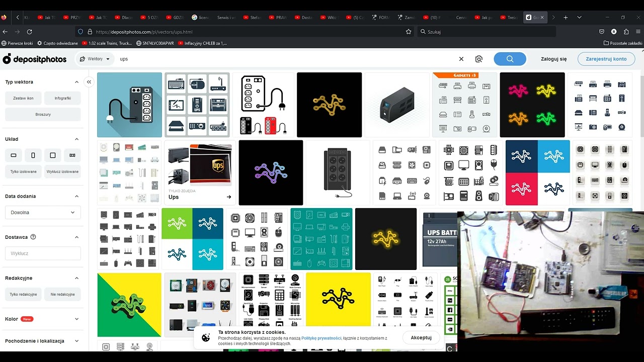The image size is (644, 362).
Task: Toggle Wyklucz izolowane filter
Action: point(62,171)
